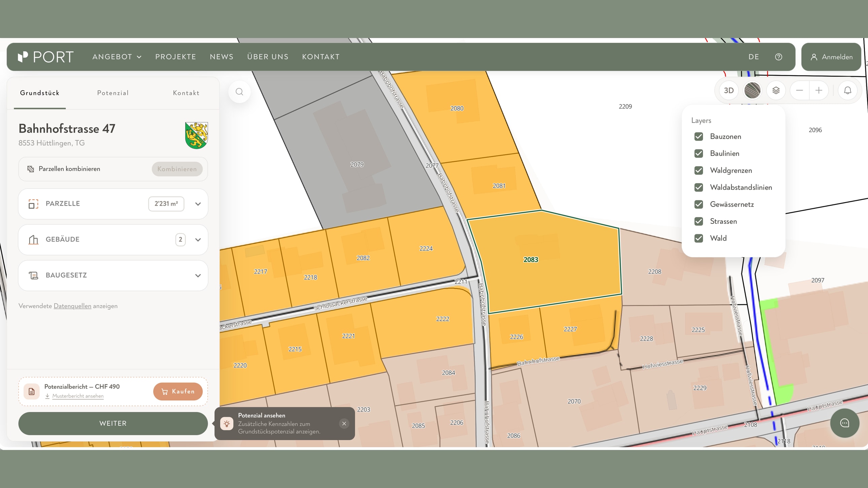
Task: Click the Potenzialbericht document icon
Action: tap(32, 392)
